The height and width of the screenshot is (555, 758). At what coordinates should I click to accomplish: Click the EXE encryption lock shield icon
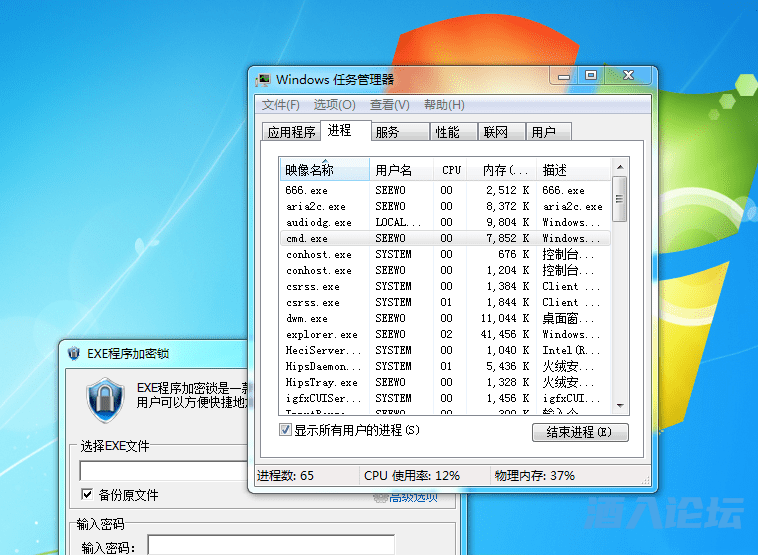tap(104, 399)
